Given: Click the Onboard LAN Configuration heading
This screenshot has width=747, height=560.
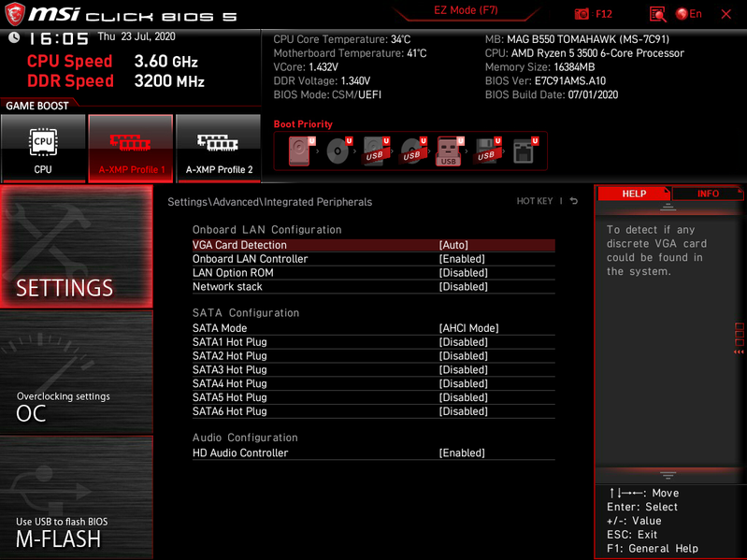Looking at the screenshot, I should click(266, 230).
